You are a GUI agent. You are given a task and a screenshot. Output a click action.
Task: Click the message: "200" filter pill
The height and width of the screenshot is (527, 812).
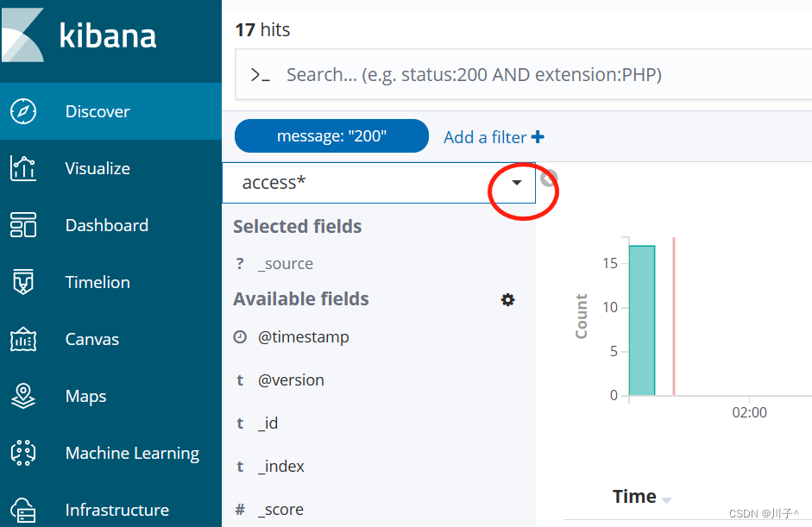331,136
